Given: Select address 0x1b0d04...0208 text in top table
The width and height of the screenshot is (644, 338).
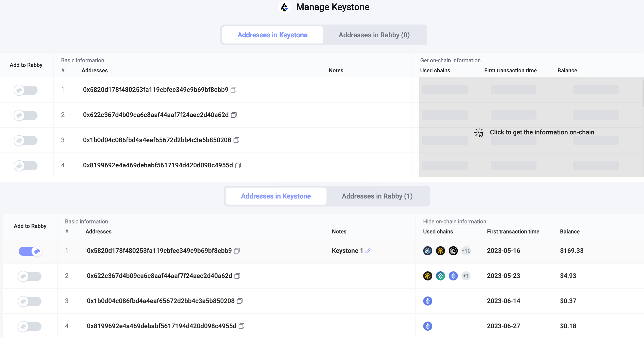Looking at the screenshot, I should [x=157, y=140].
